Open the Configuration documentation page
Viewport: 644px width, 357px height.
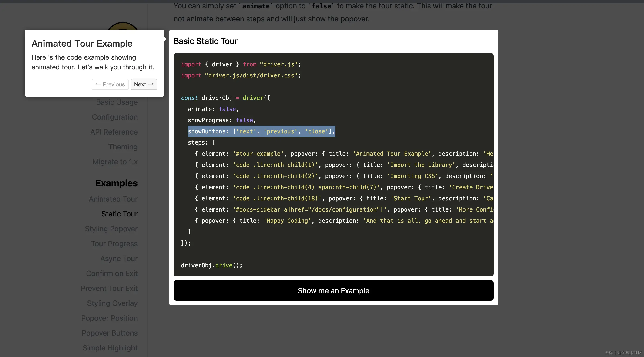(114, 117)
